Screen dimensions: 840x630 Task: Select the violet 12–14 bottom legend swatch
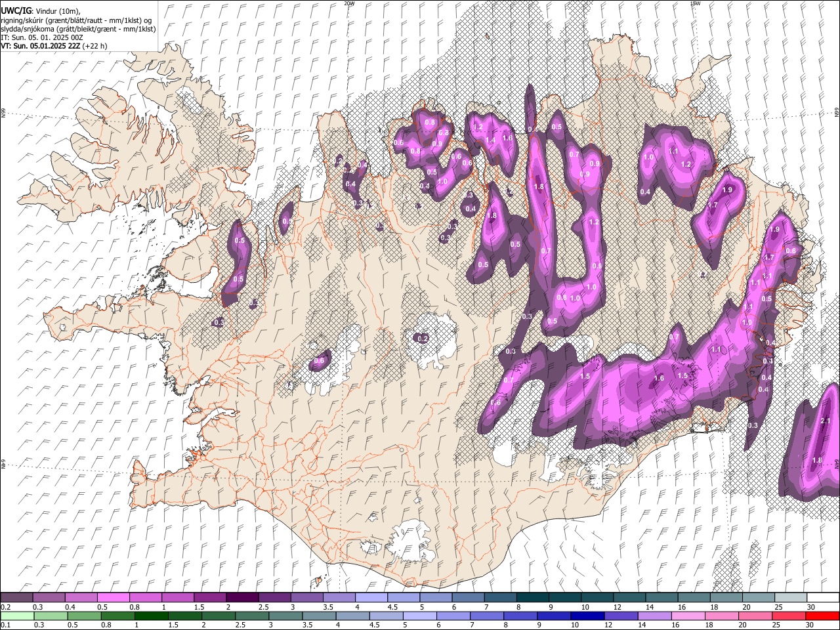click(x=621, y=616)
